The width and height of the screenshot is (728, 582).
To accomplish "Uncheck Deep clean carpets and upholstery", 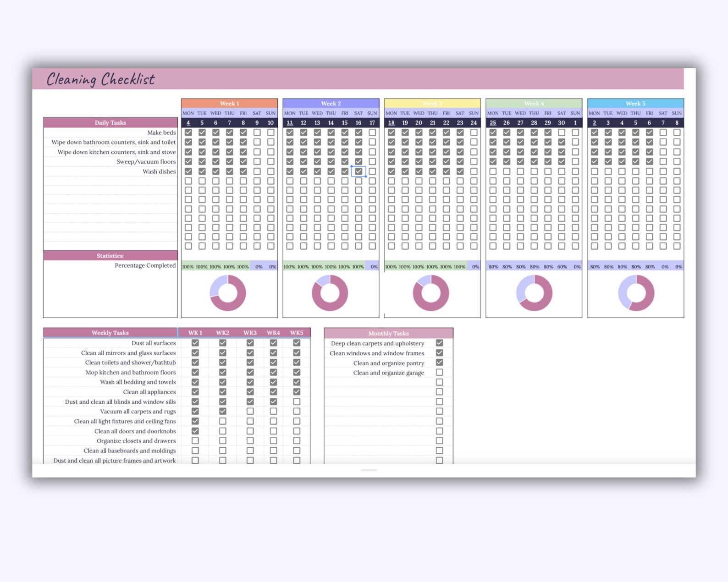I will (x=440, y=343).
